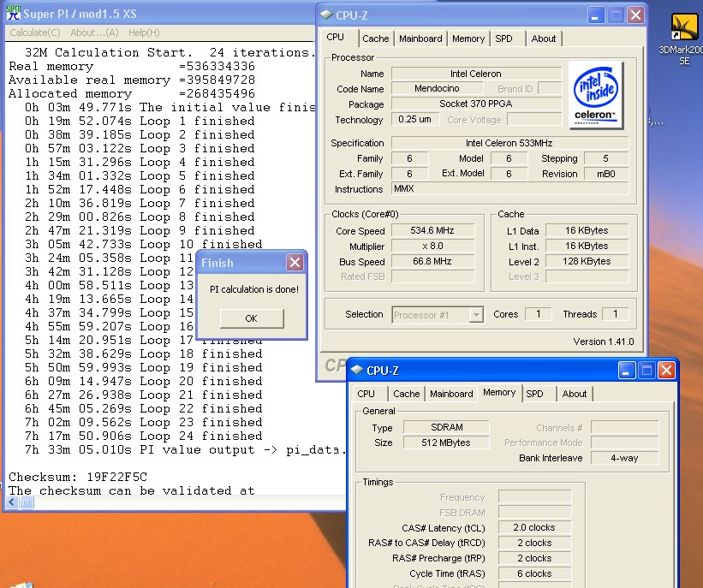This screenshot has height=588, width=703.
Task: Close the lower CPU-Z Memory window
Action: [666, 371]
